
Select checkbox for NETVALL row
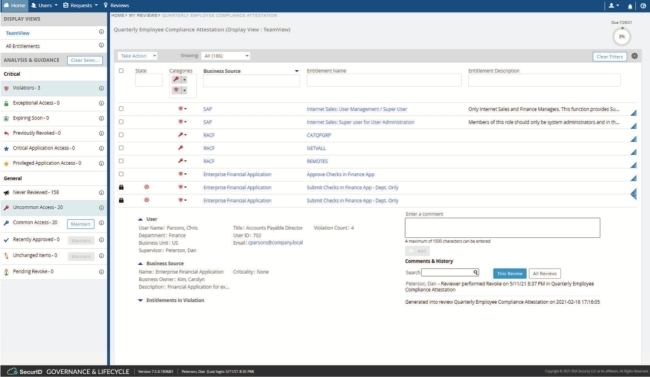pyautogui.click(x=121, y=148)
